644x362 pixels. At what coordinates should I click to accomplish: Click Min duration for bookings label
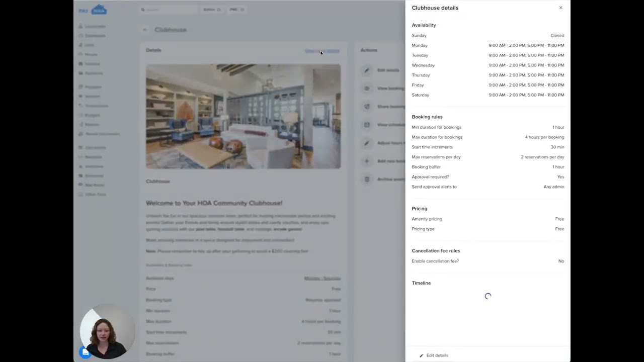(436, 127)
